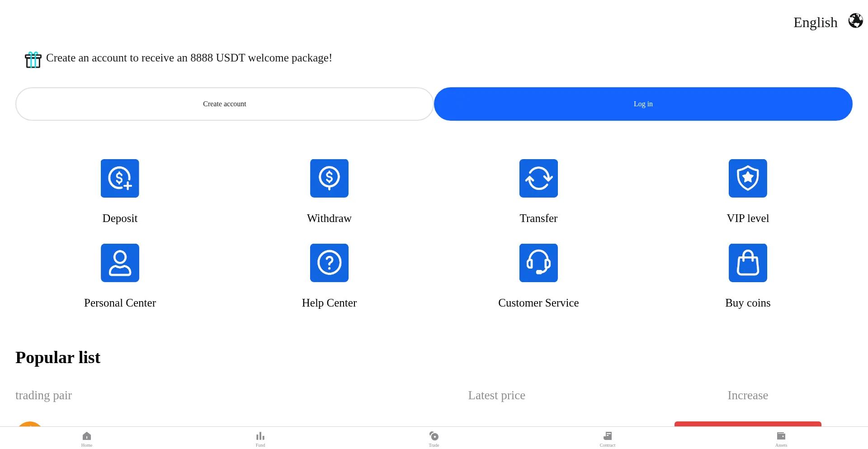868x449 pixels.
Task: Click the red increase percentage badge
Action: [x=748, y=424]
